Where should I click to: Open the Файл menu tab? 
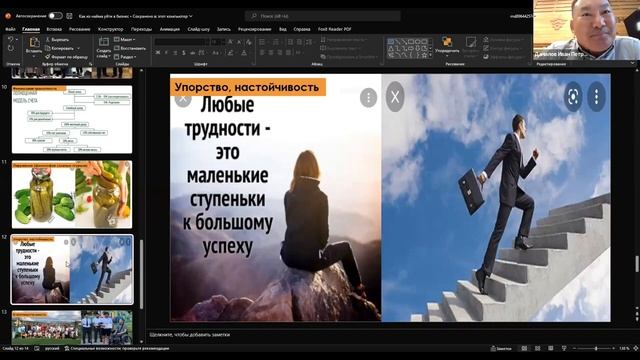click(x=10, y=29)
